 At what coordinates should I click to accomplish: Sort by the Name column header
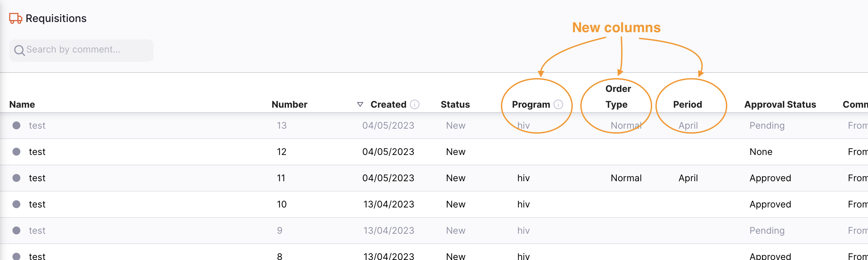click(22, 104)
